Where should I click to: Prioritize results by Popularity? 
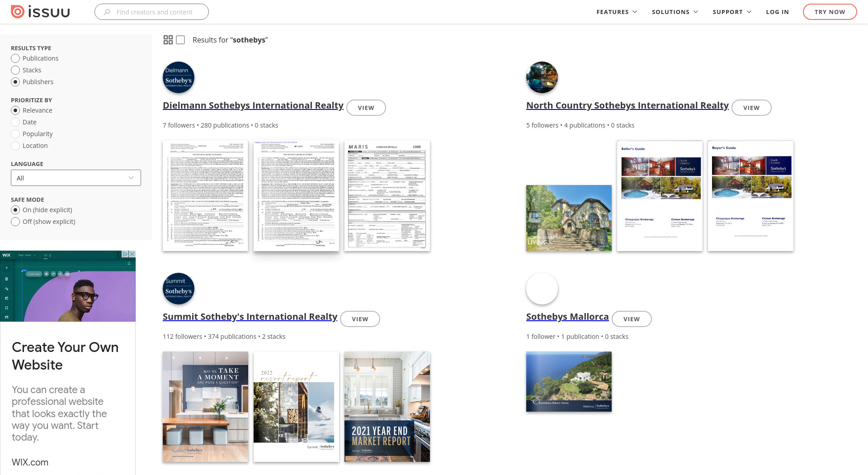tap(15, 134)
